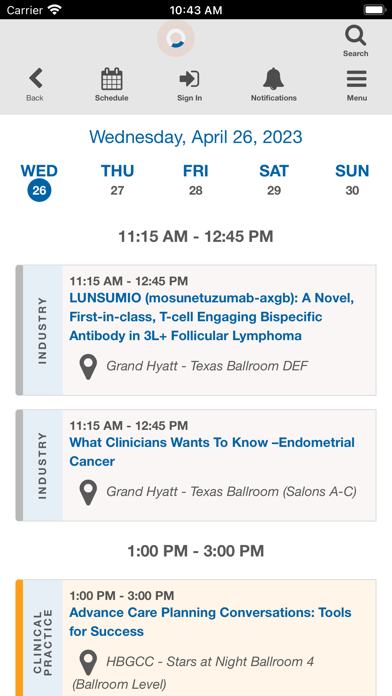Open Advance Care Planning Conversations session
392x696 pixels.
pos(210,622)
